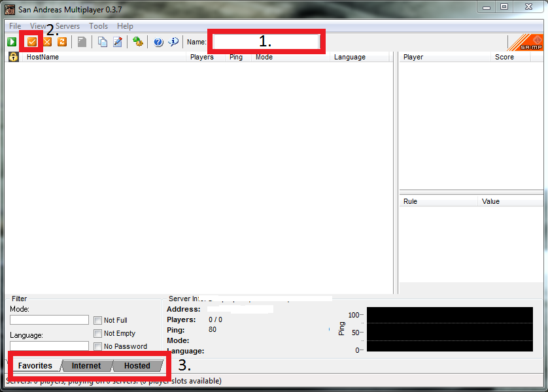Image resolution: width=548 pixels, height=392 pixels.
Task: Click the orange checkmark Add Server icon
Action: pyautogui.click(x=31, y=42)
